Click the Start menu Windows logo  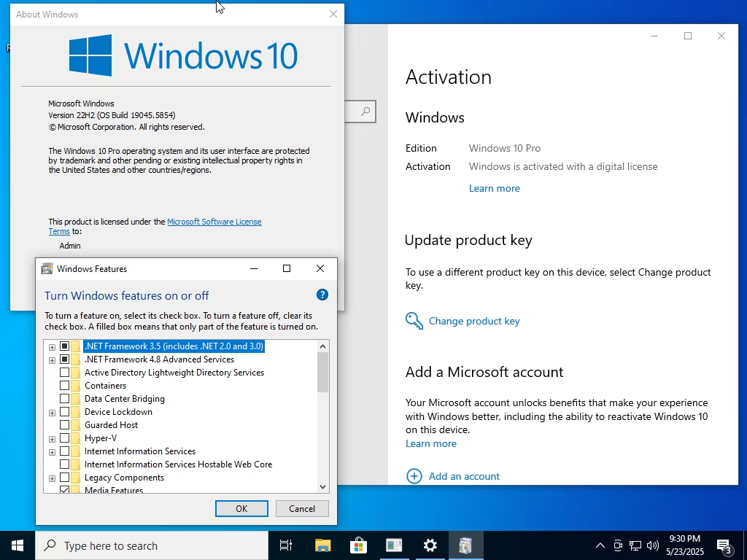point(18,545)
